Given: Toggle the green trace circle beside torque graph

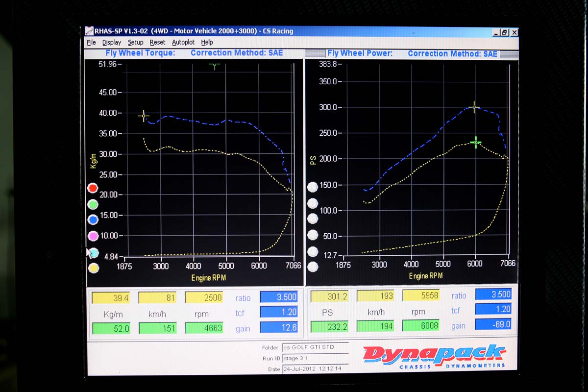Looking at the screenshot, I should (x=93, y=204).
